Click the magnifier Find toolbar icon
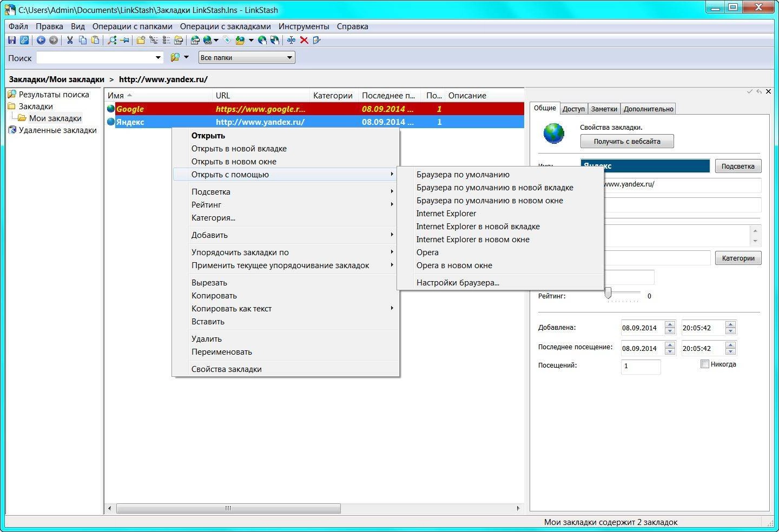 112,40
